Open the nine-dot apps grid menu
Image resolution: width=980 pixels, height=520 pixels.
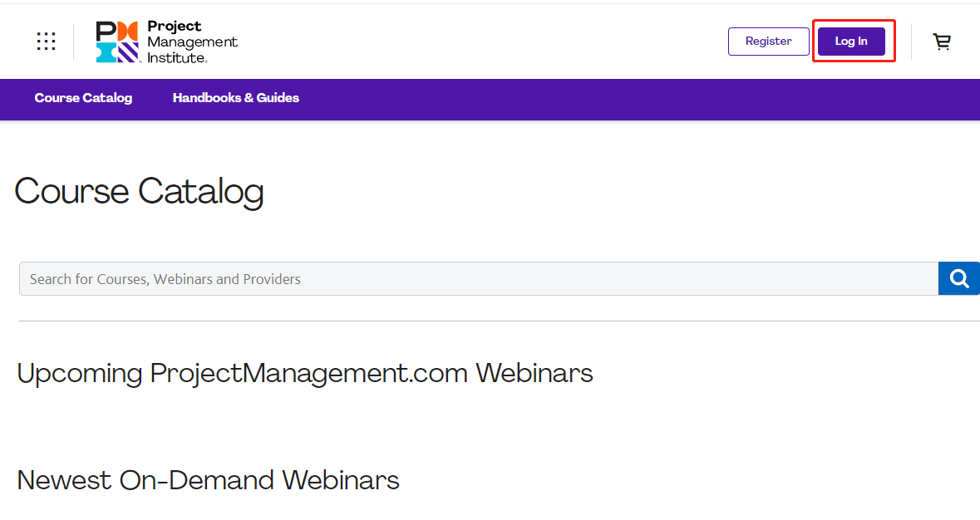tap(46, 42)
